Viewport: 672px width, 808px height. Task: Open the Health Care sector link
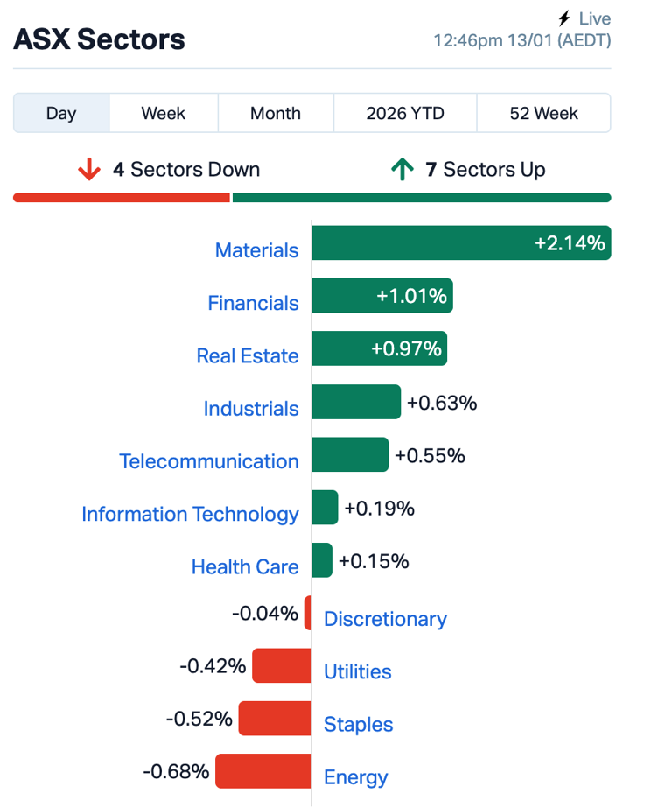(x=245, y=567)
